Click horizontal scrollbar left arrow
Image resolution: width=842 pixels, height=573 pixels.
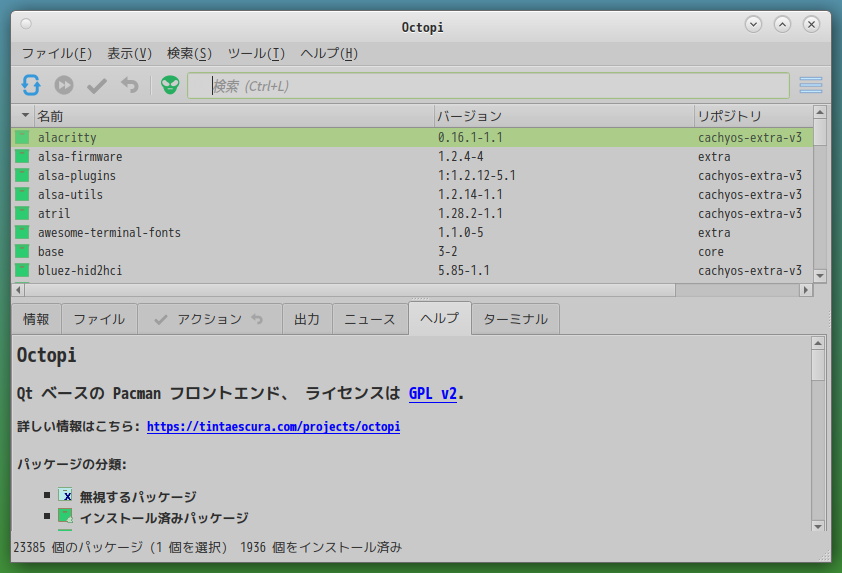18,290
